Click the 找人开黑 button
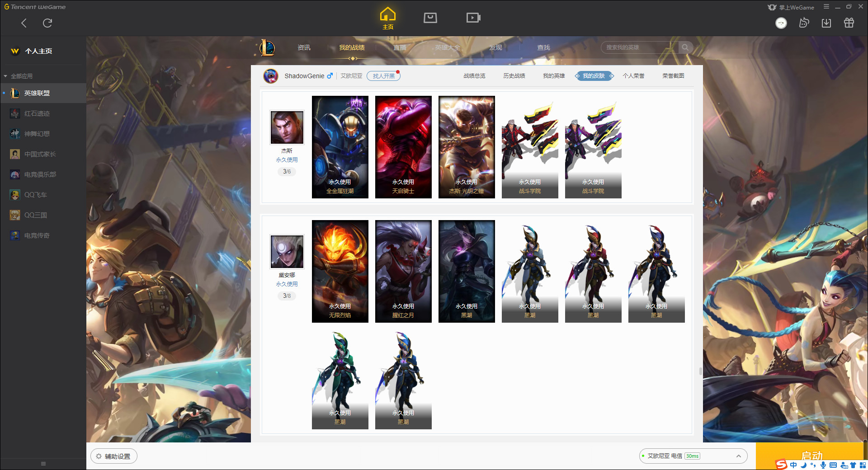The width and height of the screenshot is (868, 470). coord(383,76)
